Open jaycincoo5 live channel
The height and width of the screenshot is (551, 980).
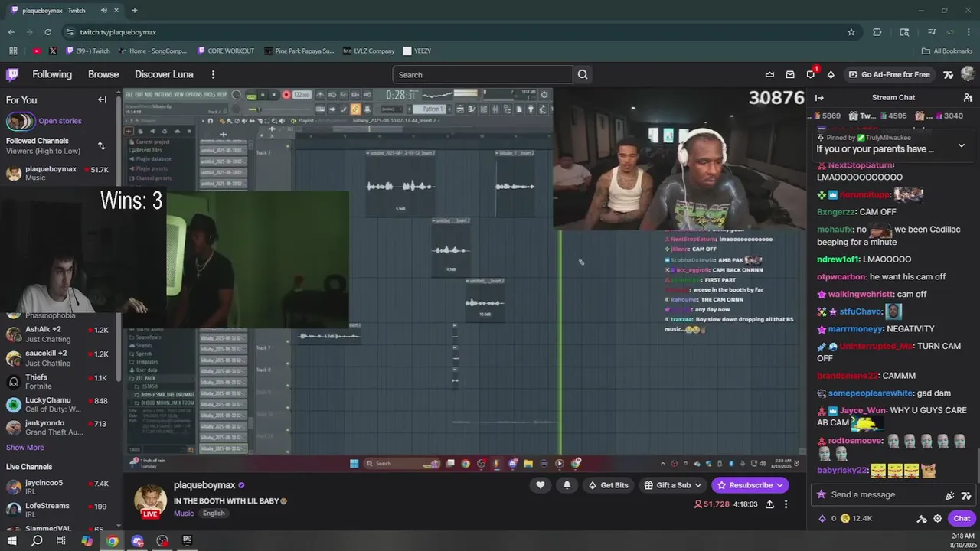click(58, 487)
